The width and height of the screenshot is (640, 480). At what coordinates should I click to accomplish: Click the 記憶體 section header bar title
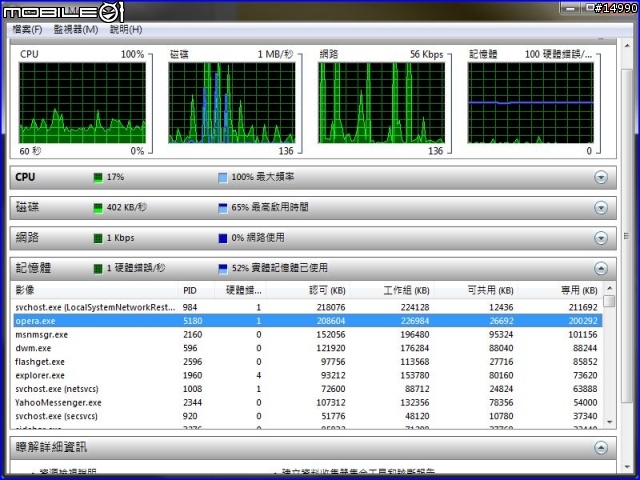[33, 268]
